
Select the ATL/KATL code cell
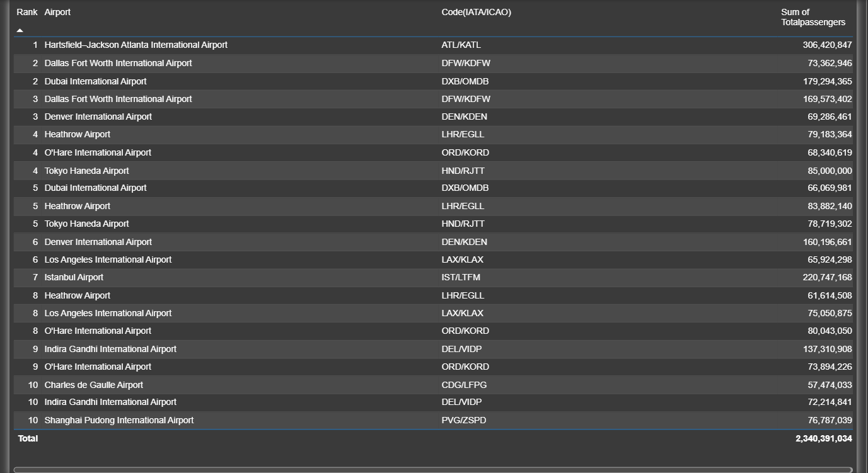tap(461, 45)
